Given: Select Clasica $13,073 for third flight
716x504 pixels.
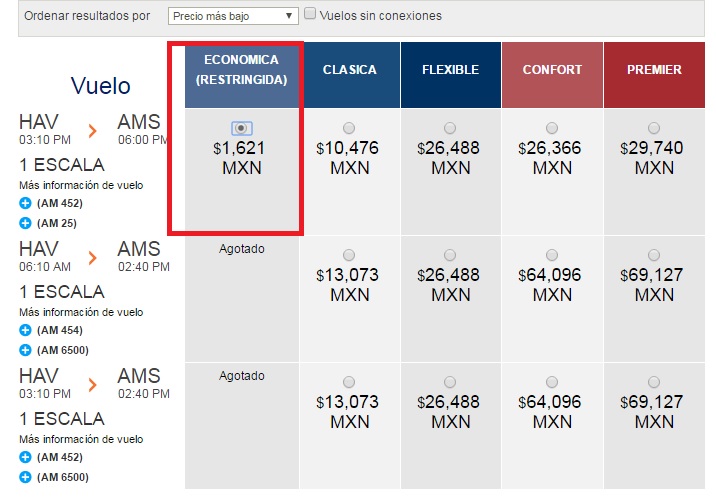Looking at the screenshot, I should (349, 382).
